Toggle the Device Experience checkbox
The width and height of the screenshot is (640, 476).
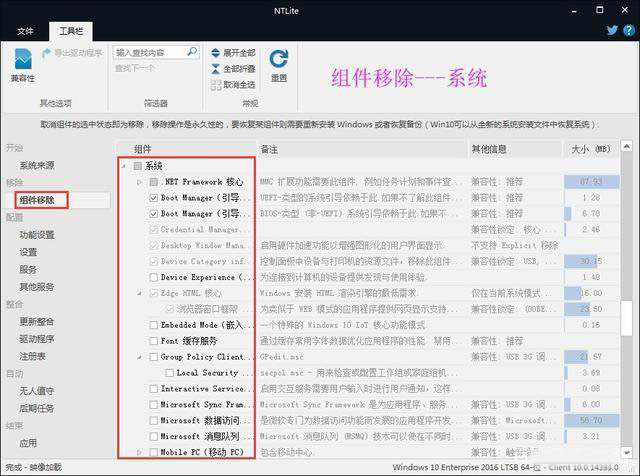pyautogui.click(x=153, y=277)
